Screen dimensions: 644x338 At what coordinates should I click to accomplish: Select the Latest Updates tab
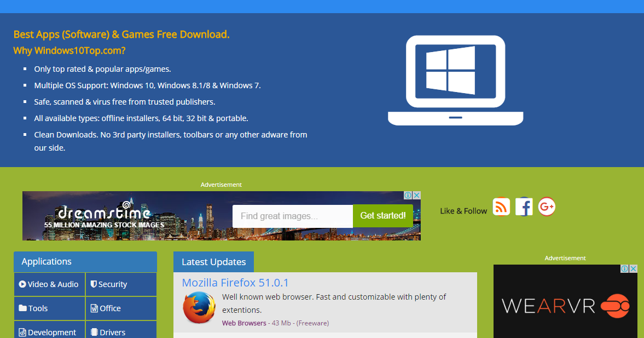click(x=213, y=262)
